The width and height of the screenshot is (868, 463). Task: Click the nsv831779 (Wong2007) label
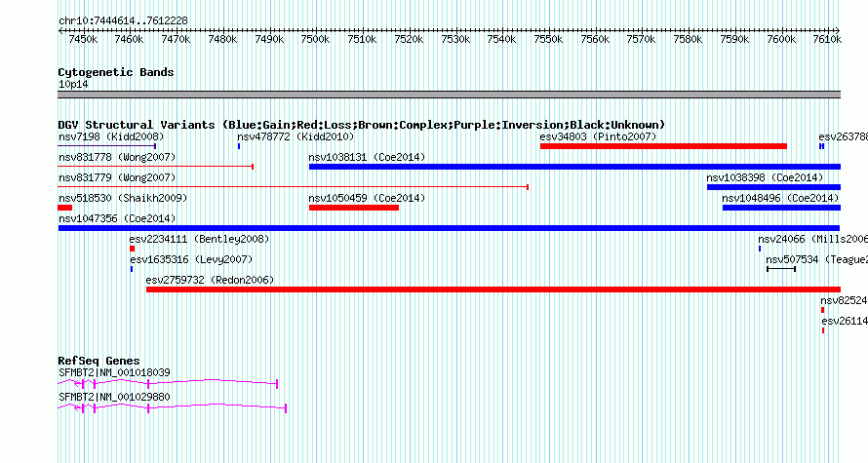[117, 177]
